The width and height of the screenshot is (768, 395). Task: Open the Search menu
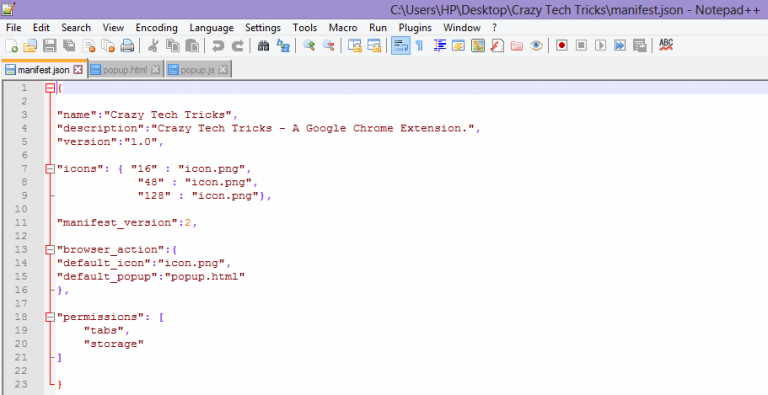pos(76,27)
